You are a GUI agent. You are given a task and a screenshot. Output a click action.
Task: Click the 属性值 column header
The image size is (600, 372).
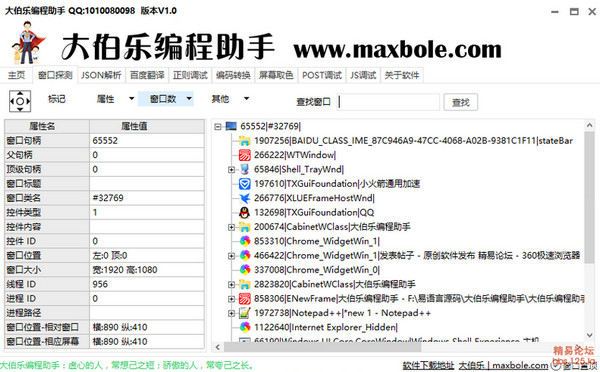(x=147, y=126)
